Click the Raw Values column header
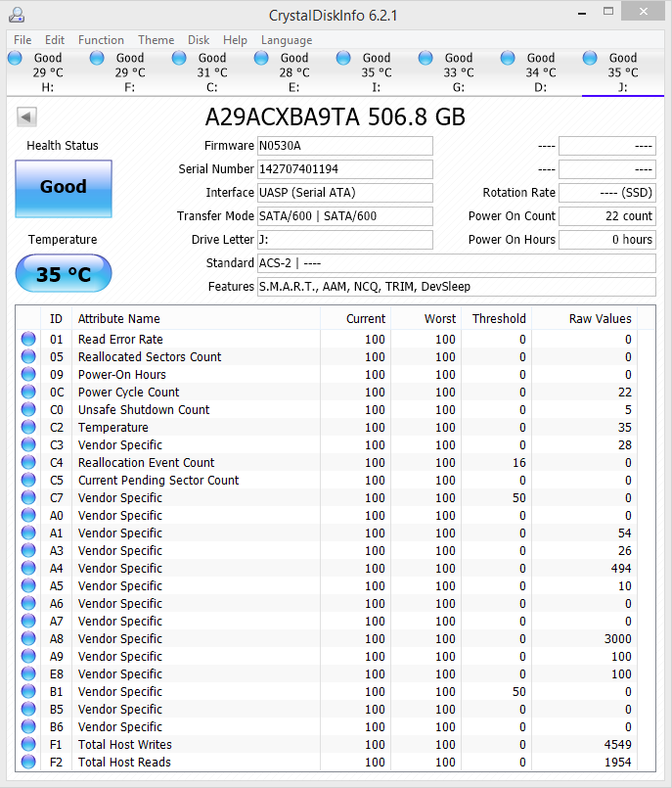The height and width of the screenshot is (788, 672). tap(600, 318)
